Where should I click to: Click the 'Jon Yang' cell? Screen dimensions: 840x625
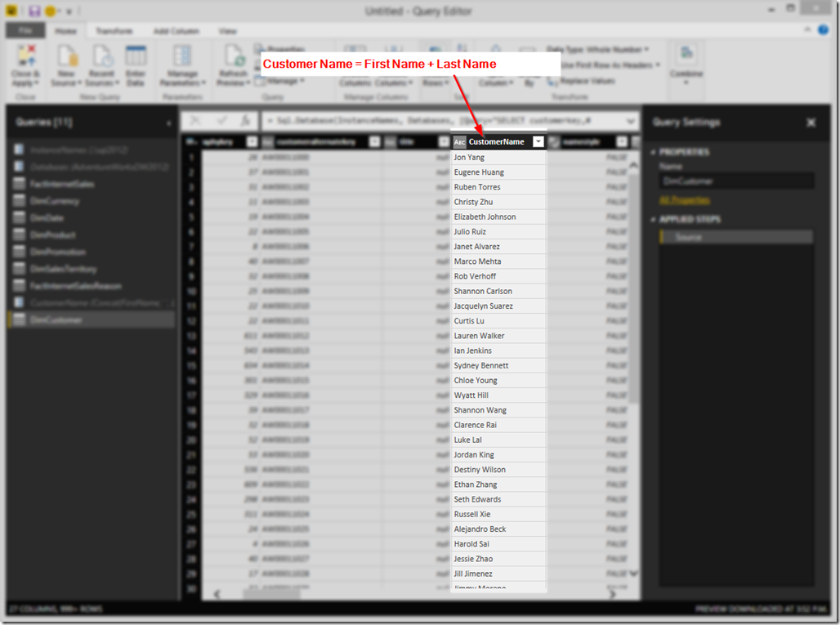point(498,158)
